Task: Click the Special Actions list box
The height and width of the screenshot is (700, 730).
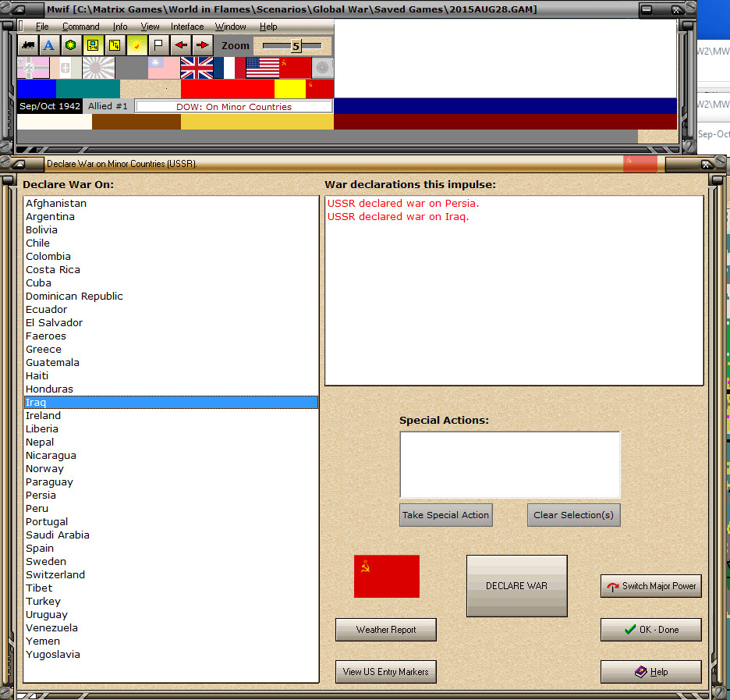Action: tap(510, 465)
